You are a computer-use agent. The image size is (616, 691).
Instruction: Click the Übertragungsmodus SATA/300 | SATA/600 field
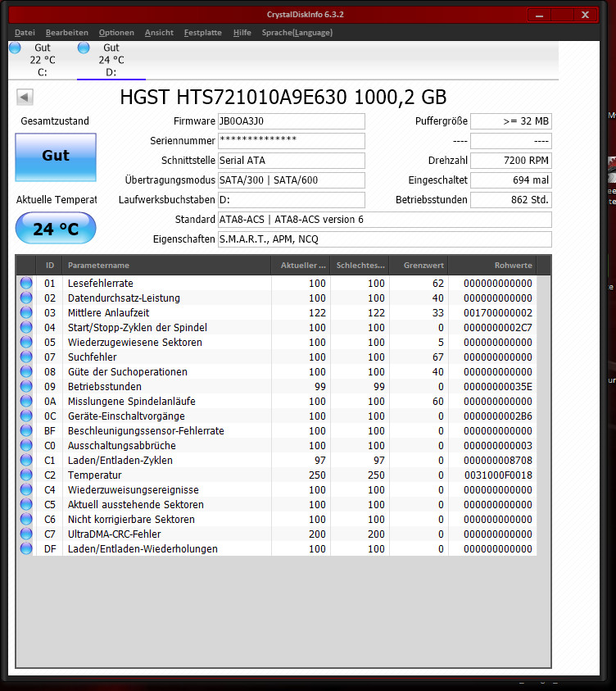(292, 180)
